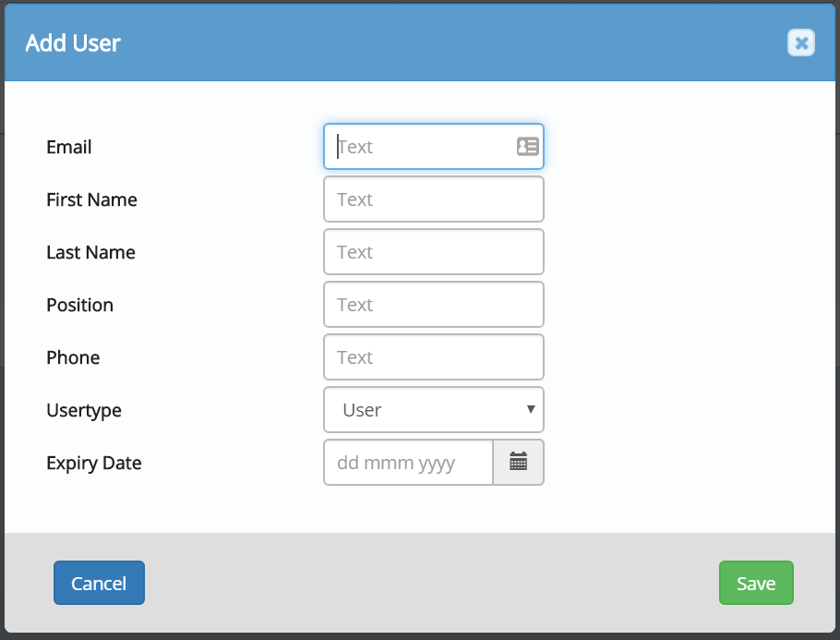Screen dimensions: 840x640
Task: Click into the First Name field
Action: 433,199
